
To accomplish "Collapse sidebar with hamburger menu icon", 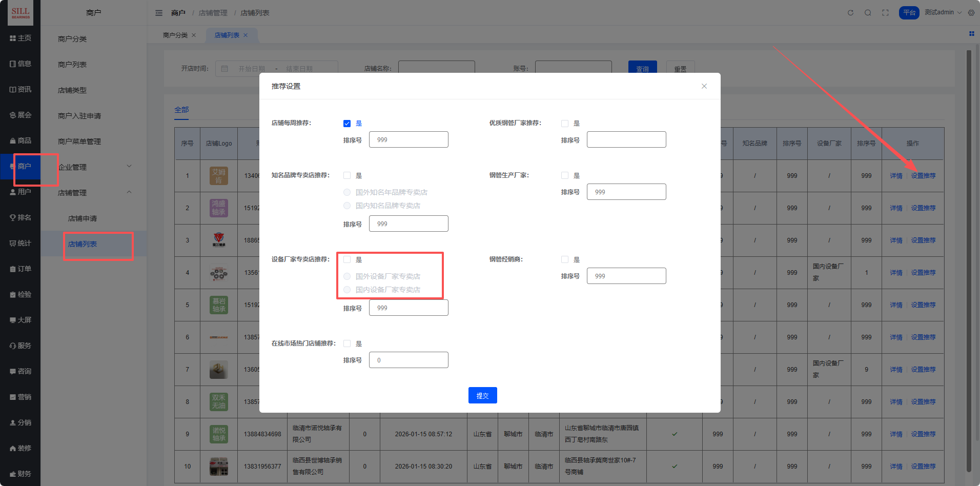I will point(159,13).
